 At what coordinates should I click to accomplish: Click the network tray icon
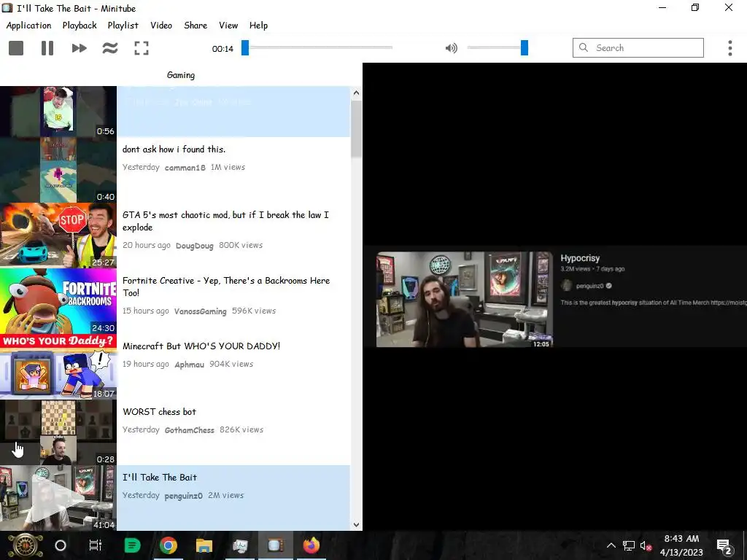coord(629,545)
